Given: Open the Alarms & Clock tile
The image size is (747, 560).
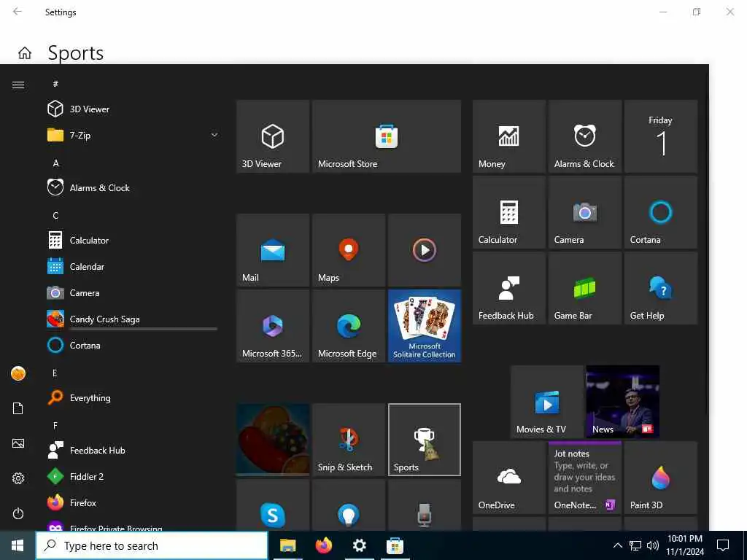Looking at the screenshot, I should [x=585, y=136].
